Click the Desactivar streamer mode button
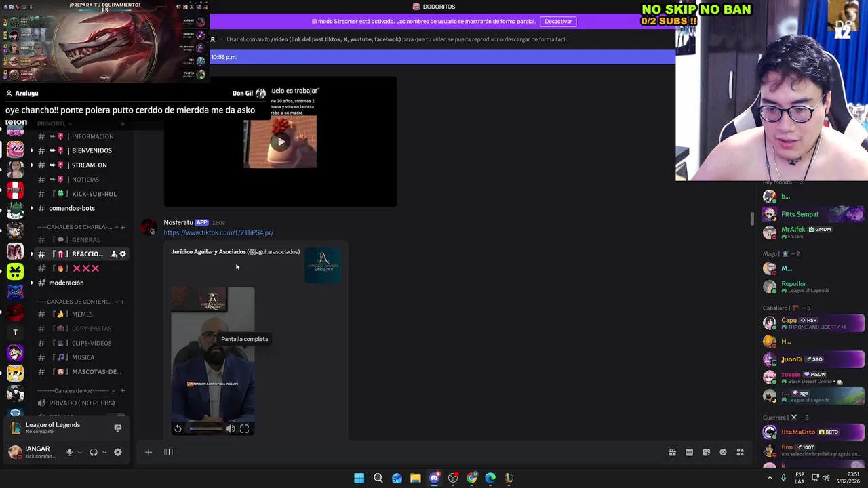Image resolution: width=868 pixels, height=488 pixels. pos(558,22)
